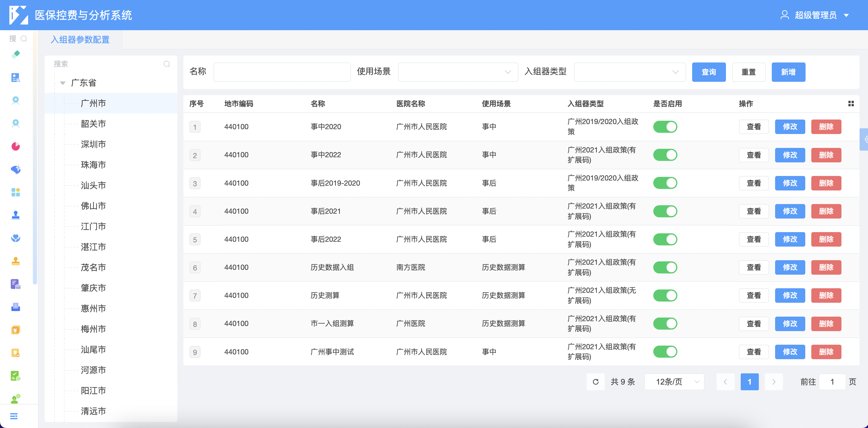The height and width of the screenshot is (428, 868).
Task: Open the 使用场景 dropdown
Action: pos(458,72)
